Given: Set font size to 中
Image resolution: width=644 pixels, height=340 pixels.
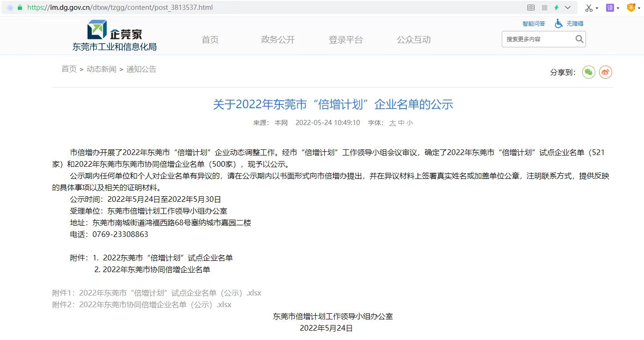Looking at the screenshot, I should [x=401, y=123].
